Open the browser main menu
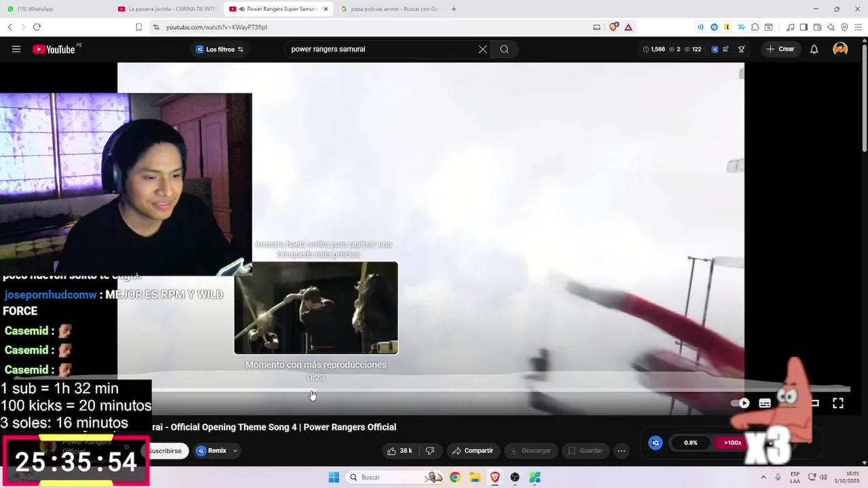Viewport: 868px width, 488px height. click(x=858, y=27)
